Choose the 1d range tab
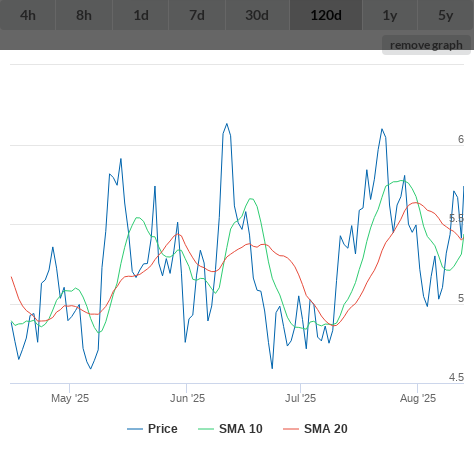Viewport: 474px width, 455px height. (141, 15)
